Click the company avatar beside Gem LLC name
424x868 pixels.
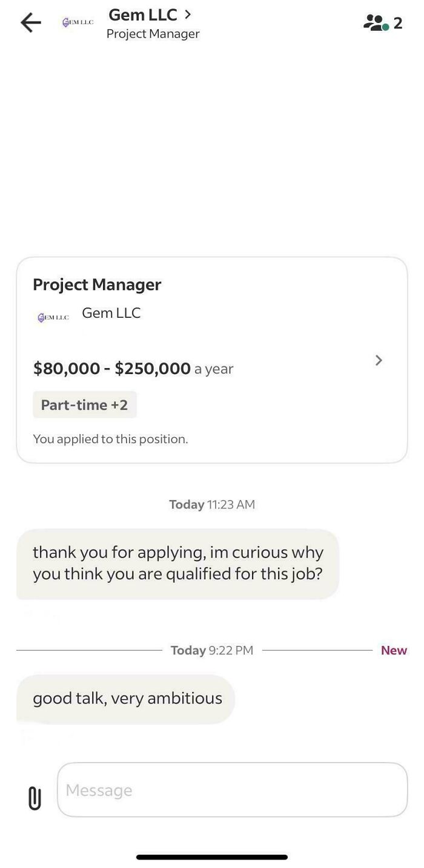click(x=52, y=317)
